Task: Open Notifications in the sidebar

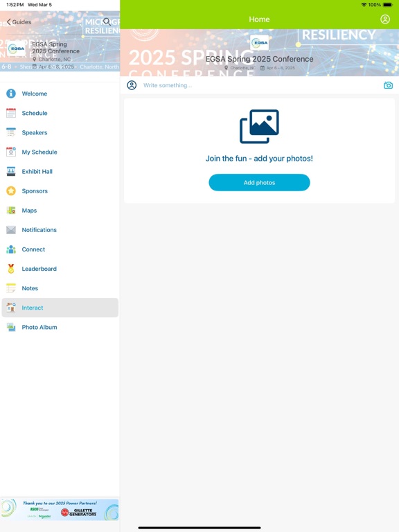Action: tap(60, 230)
